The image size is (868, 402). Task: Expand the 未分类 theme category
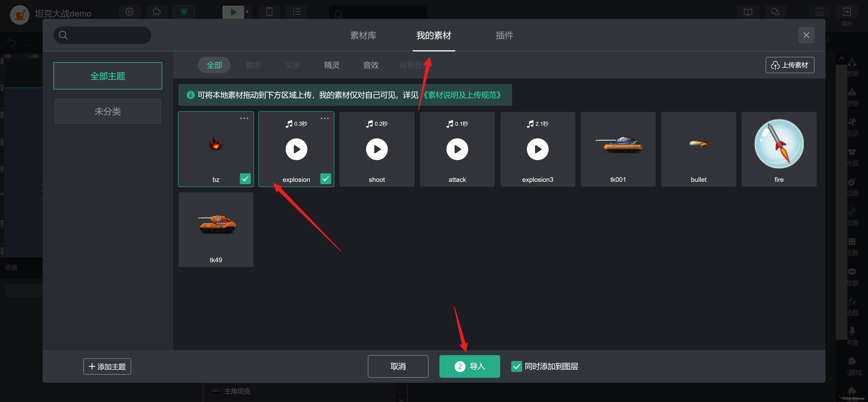point(108,111)
